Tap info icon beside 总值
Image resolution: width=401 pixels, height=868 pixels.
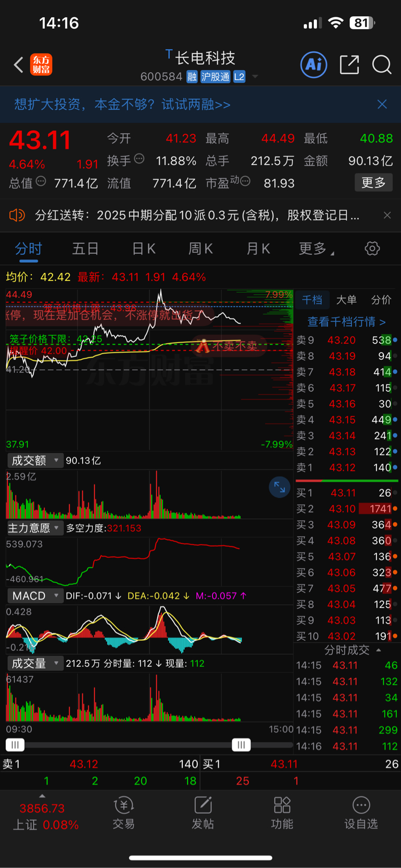(41, 182)
